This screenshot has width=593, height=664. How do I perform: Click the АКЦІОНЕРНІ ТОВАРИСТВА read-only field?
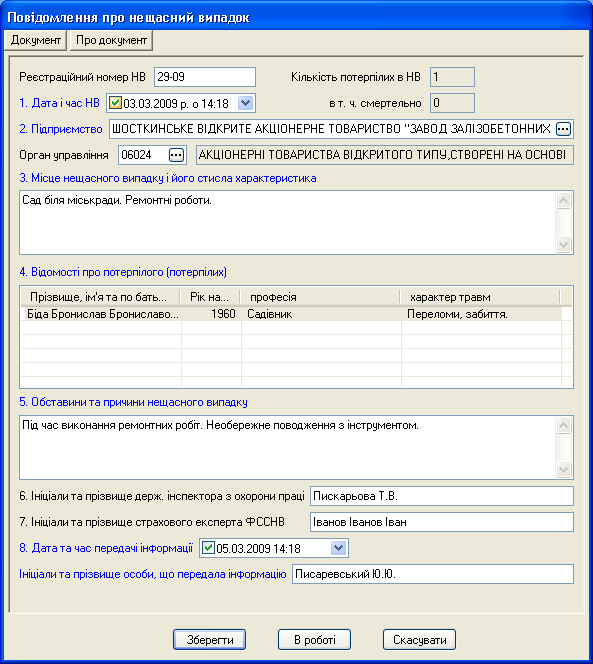(x=385, y=155)
